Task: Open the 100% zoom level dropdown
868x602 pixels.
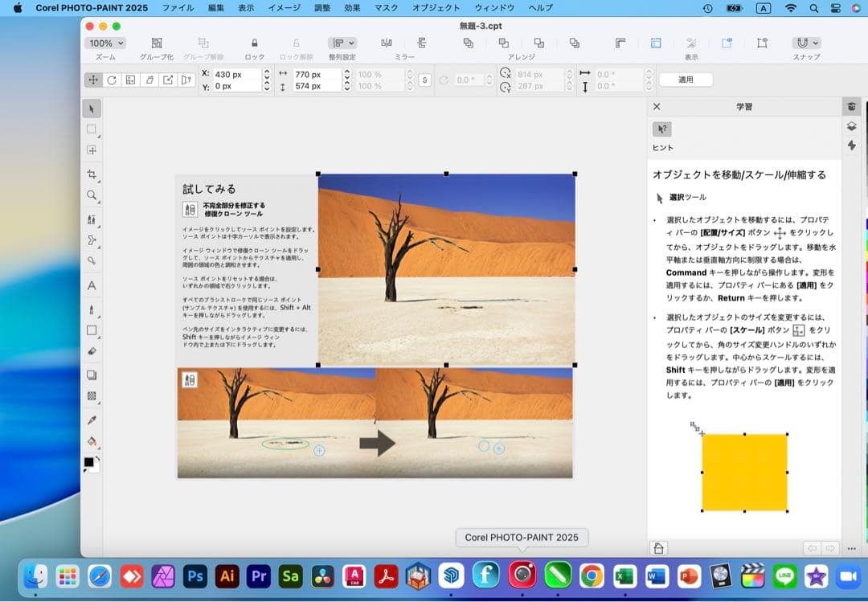Action: coord(105,43)
